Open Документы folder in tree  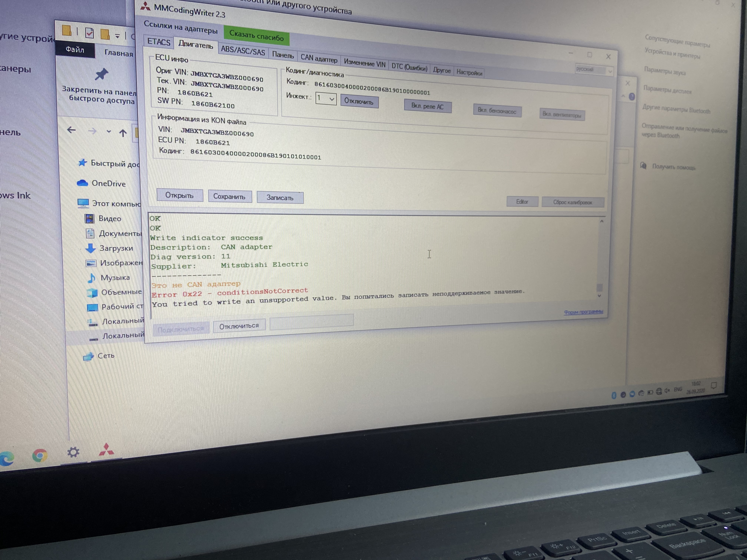[x=113, y=233]
